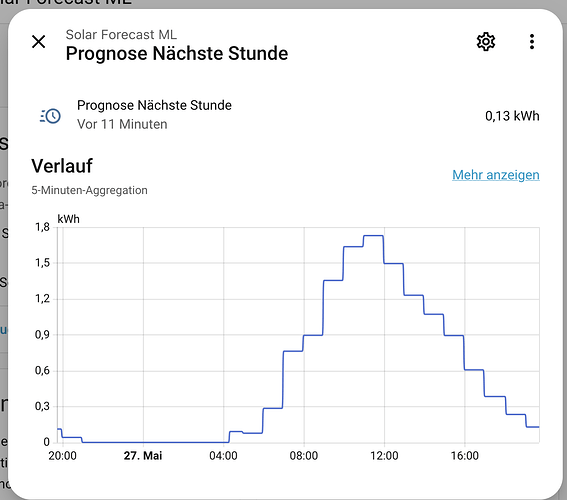The height and width of the screenshot is (500, 567).
Task: Click the kWh unit label above chart
Action: pyautogui.click(x=68, y=219)
